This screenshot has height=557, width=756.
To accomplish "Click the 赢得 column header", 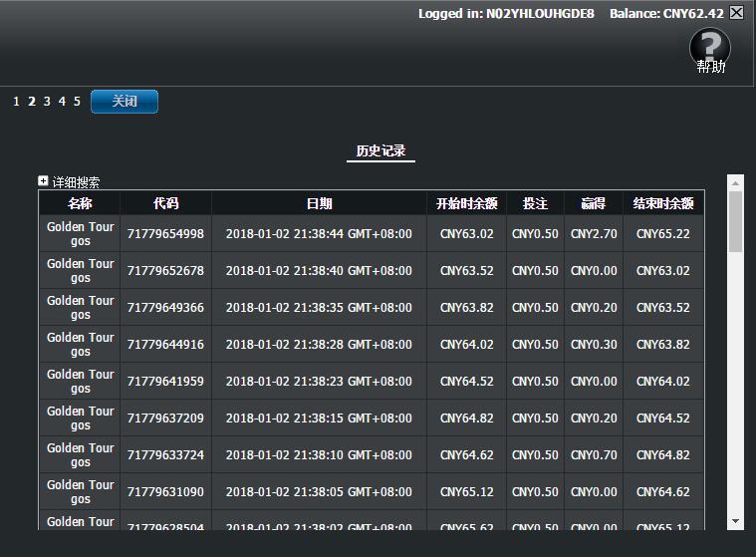I will pyautogui.click(x=593, y=203).
